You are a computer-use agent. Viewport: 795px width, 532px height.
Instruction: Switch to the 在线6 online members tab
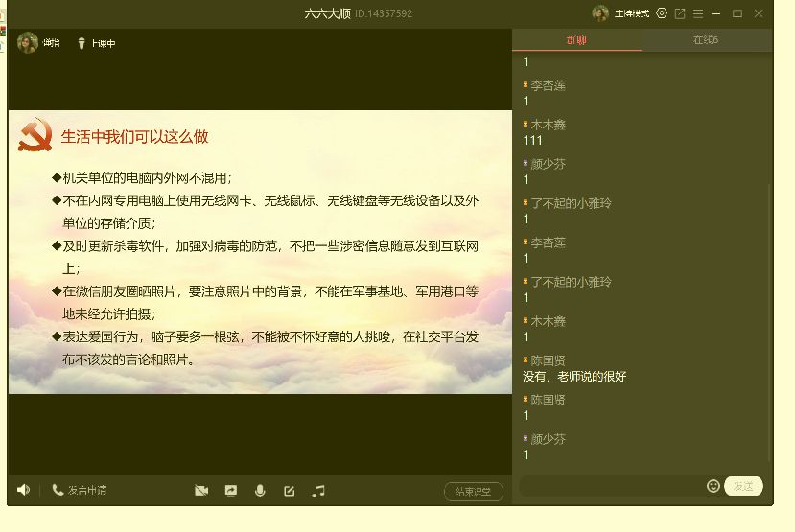coord(706,40)
